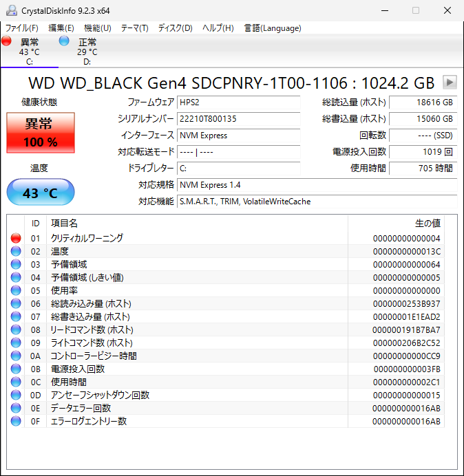Click rotation rate value ---- (SSD)

pyautogui.click(x=423, y=136)
